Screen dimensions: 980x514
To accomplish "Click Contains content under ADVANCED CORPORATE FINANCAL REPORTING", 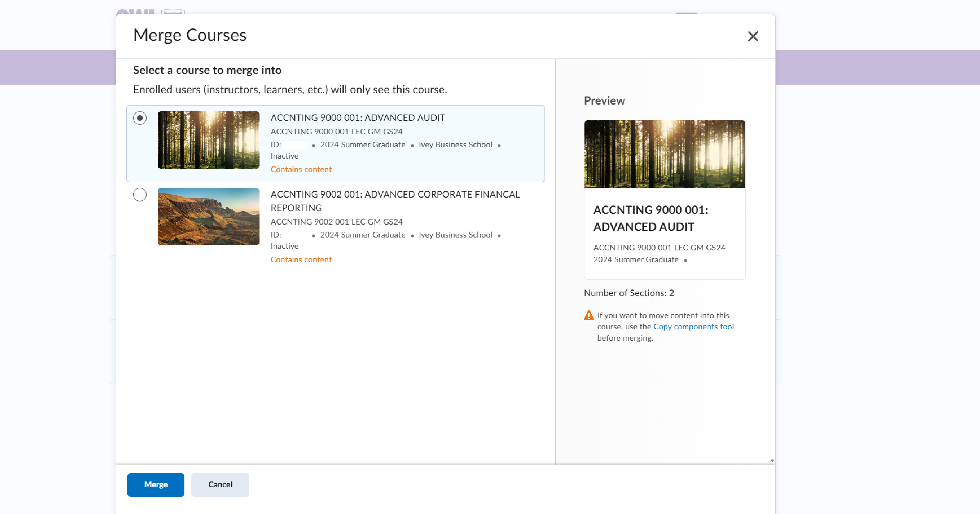I will click(x=301, y=260).
